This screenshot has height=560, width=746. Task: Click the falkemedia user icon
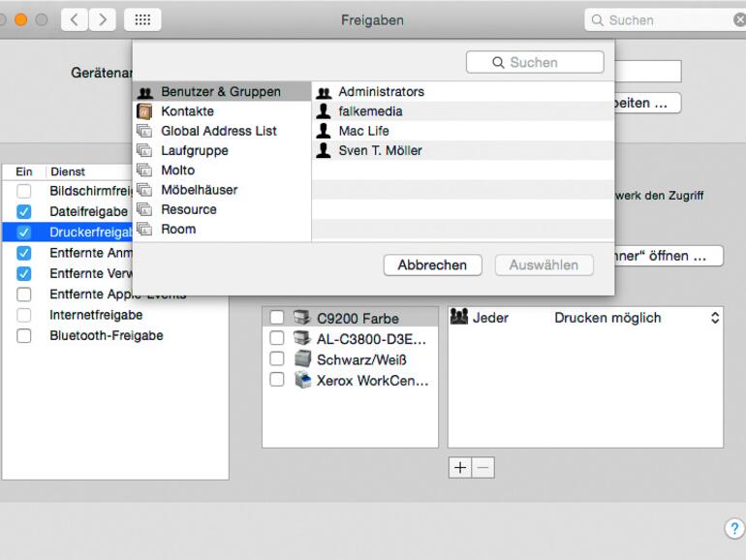click(324, 111)
